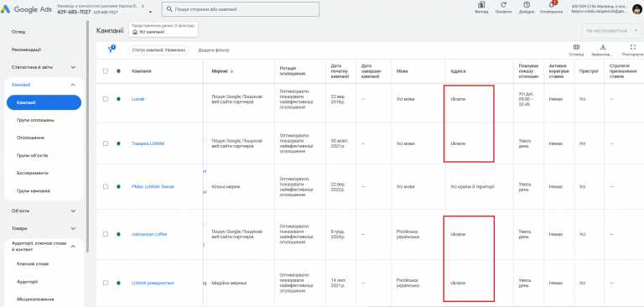Open the Не застосовується dropdown
Image resolution: width=644 pixels, height=307 pixels.
point(611,31)
